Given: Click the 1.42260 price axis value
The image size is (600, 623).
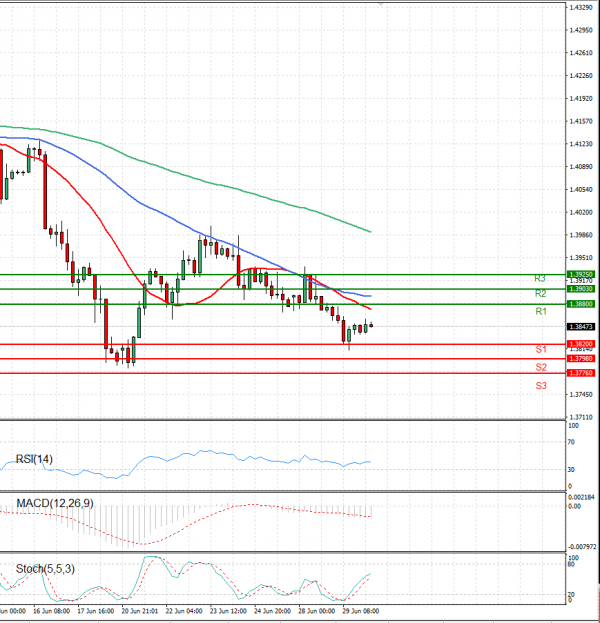Looking at the screenshot, I should pyautogui.click(x=581, y=75).
